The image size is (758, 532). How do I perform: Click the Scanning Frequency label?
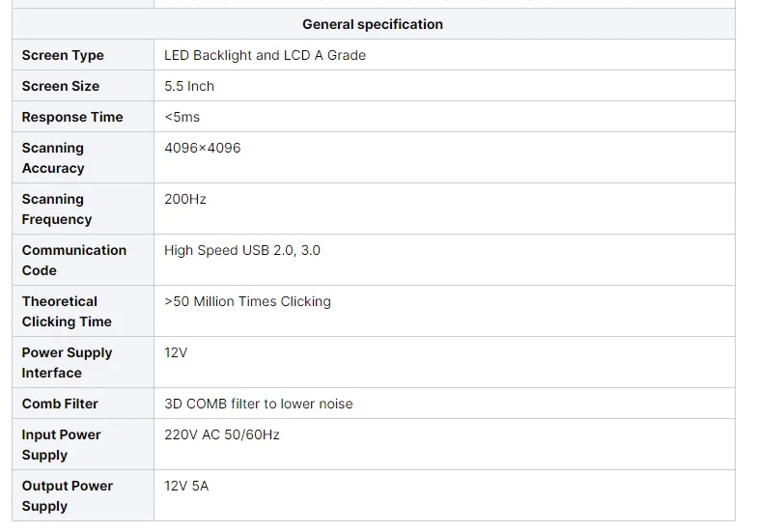[57, 209]
